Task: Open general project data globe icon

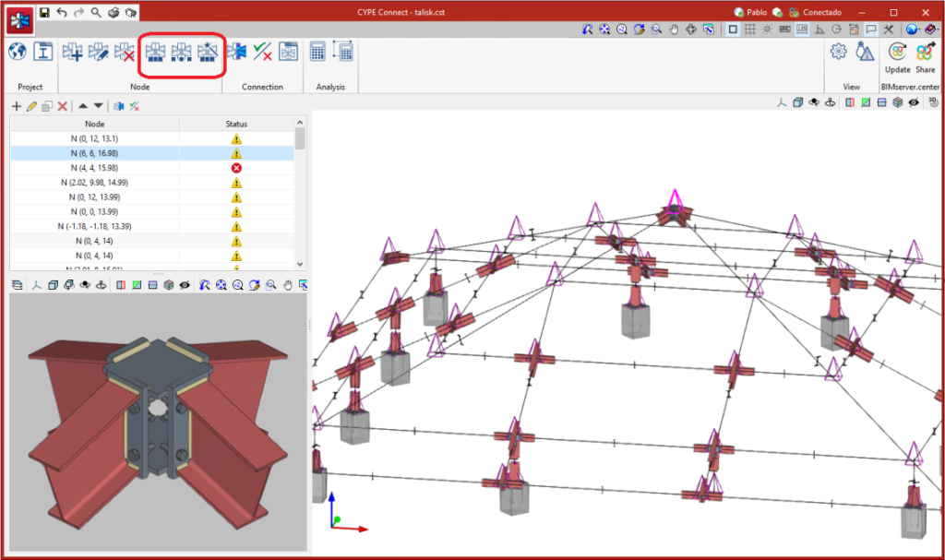Action: 18,53
